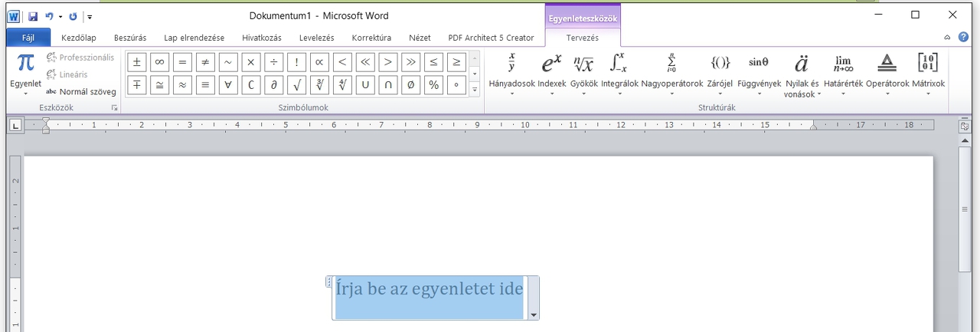The width and height of the screenshot is (980, 332).
Task: Insert the cube root symbol
Action: pos(320,85)
